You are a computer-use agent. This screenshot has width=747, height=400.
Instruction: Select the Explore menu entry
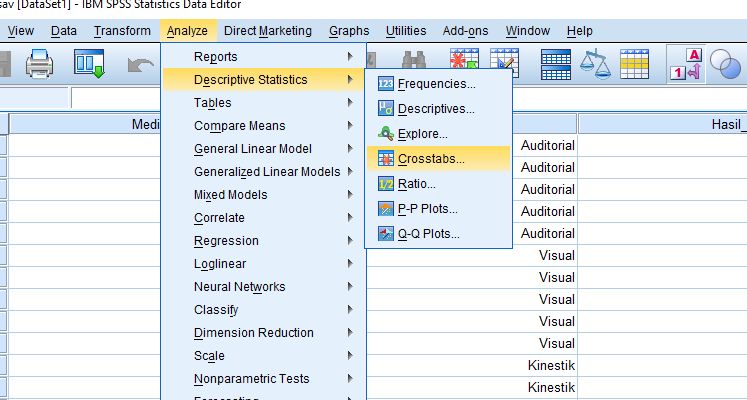tap(422, 133)
